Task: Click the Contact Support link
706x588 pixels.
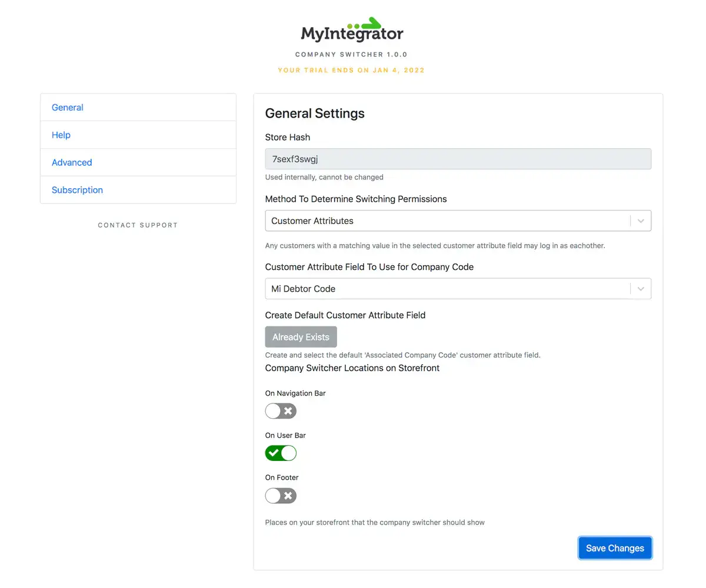Action: tap(138, 225)
